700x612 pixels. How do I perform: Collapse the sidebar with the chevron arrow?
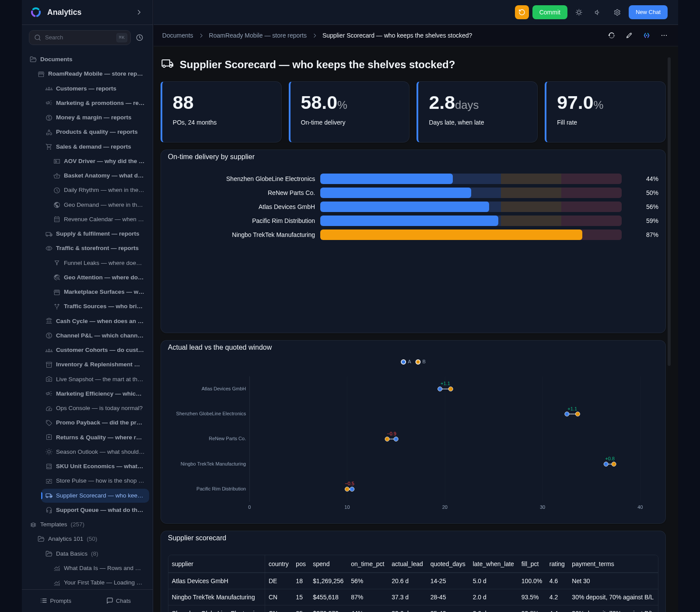point(139,12)
